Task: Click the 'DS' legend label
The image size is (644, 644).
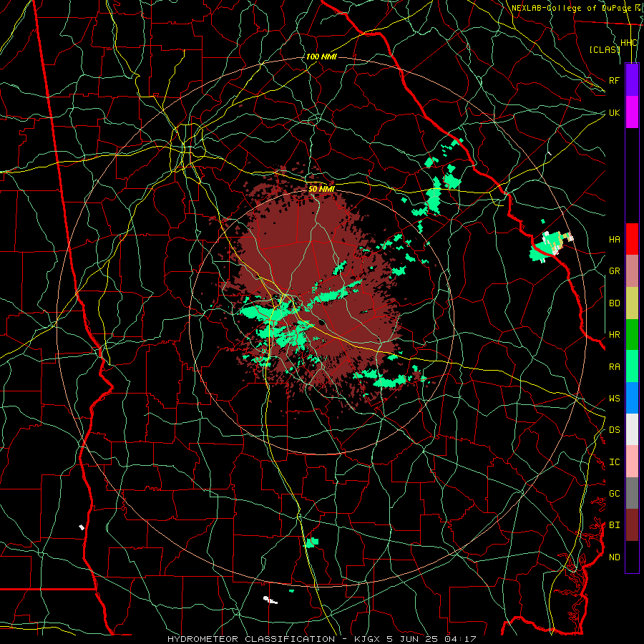Action: [614, 430]
